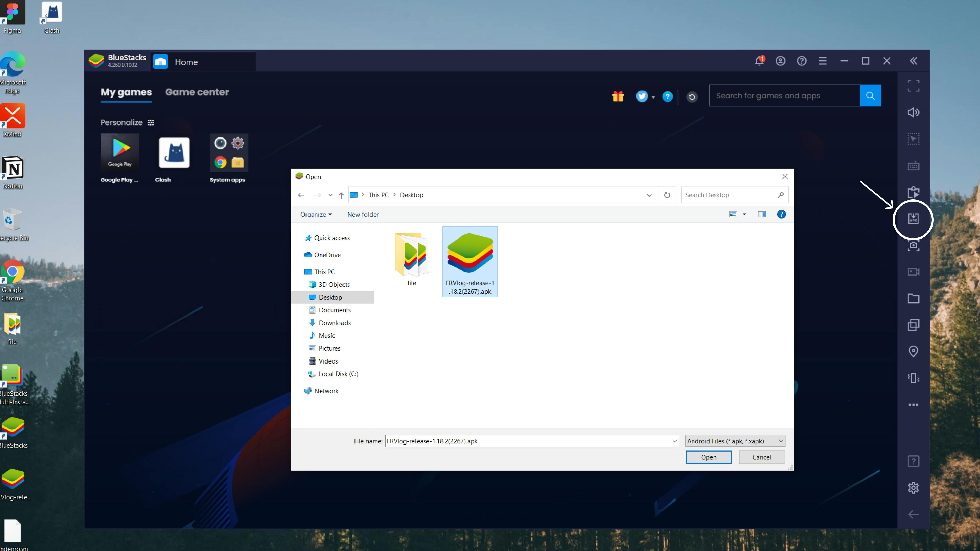
Task: Click the blue search magnifier button
Action: (871, 95)
